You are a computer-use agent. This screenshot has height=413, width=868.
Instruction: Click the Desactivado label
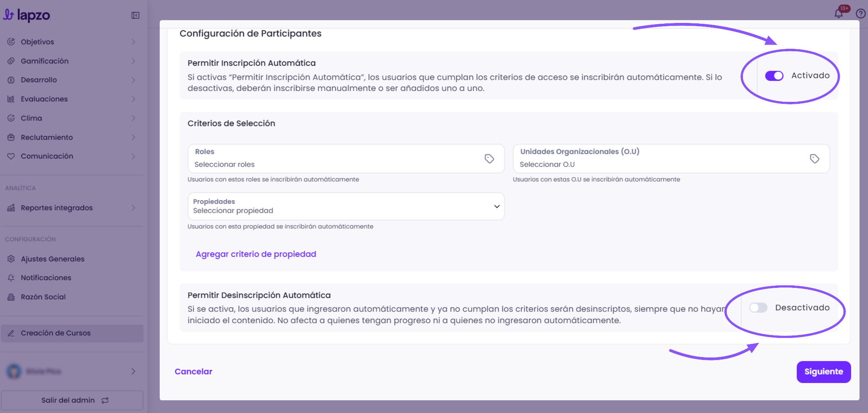pos(802,307)
